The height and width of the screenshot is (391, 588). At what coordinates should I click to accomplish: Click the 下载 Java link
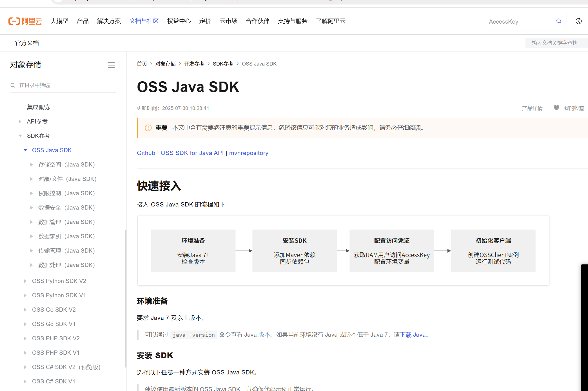coord(413,335)
